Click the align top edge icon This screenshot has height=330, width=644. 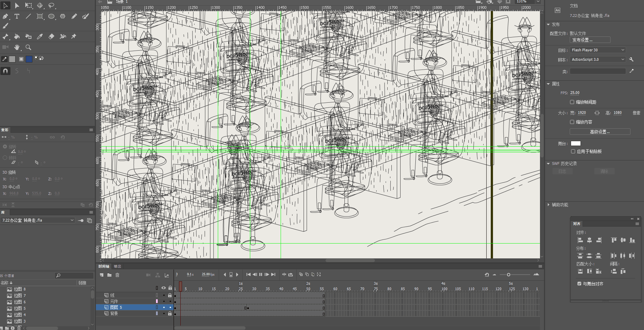click(614, 240)
